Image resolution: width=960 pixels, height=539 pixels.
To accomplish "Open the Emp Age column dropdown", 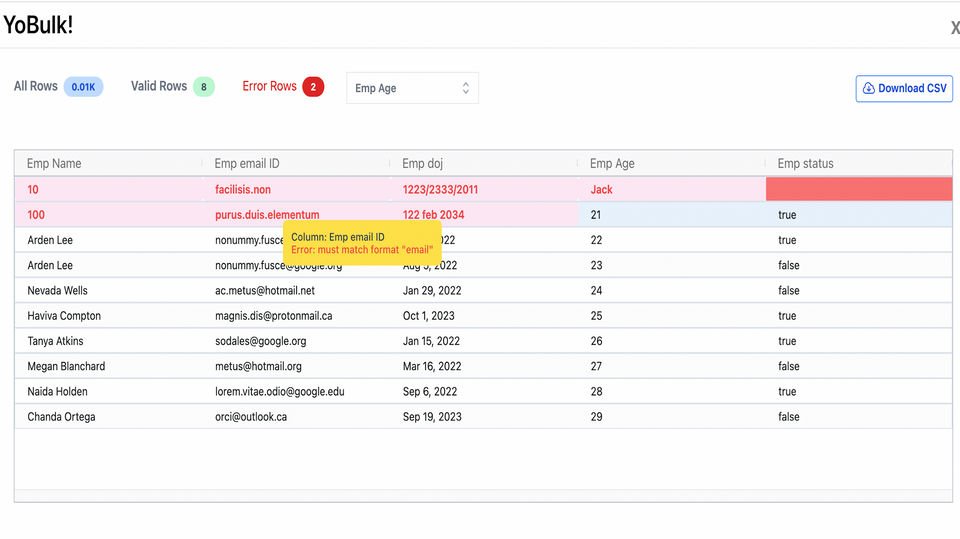I will pyautogui.click(x=412, y=88).
